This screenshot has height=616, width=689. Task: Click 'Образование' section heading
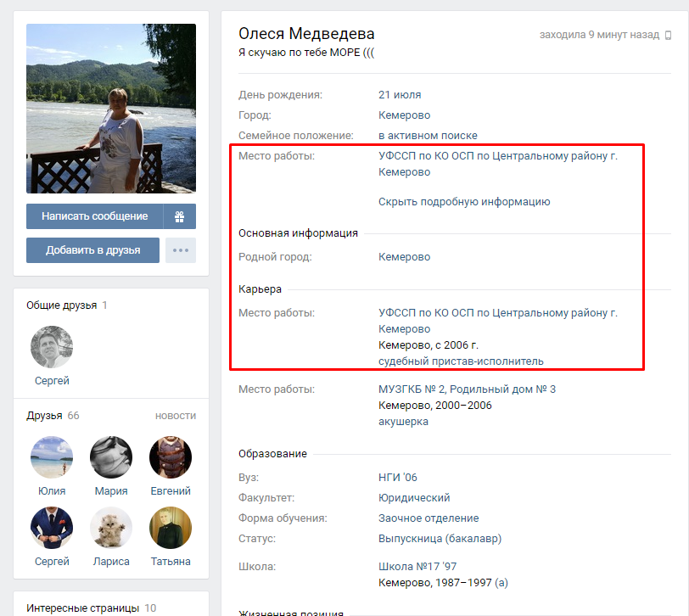(272, 454)
